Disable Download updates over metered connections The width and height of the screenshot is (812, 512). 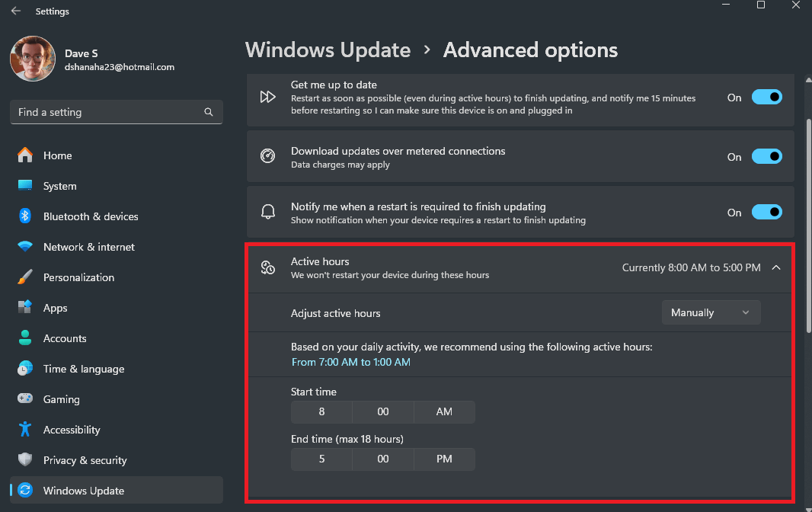point(767,156)
